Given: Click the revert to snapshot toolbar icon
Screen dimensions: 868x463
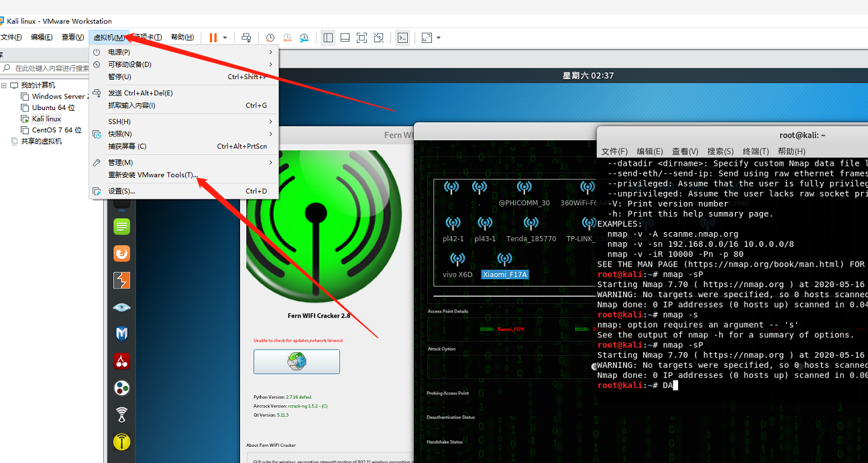Looking at the screenshot, I should [x=287, y=38].
